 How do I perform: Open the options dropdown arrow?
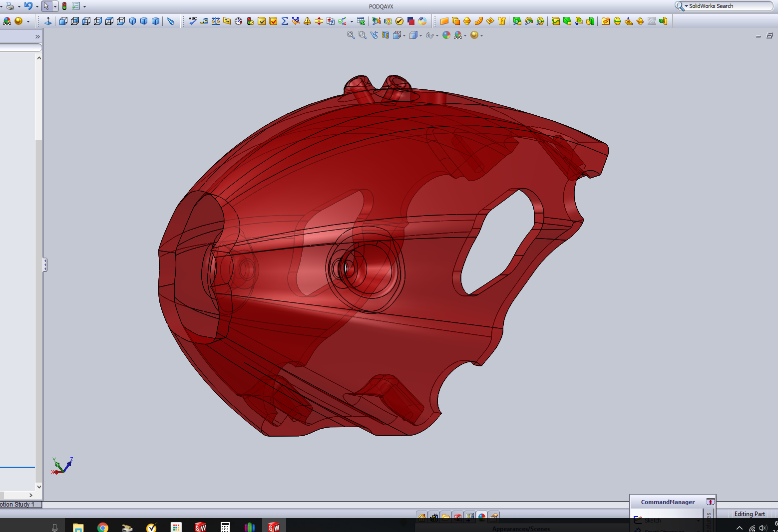84,6
